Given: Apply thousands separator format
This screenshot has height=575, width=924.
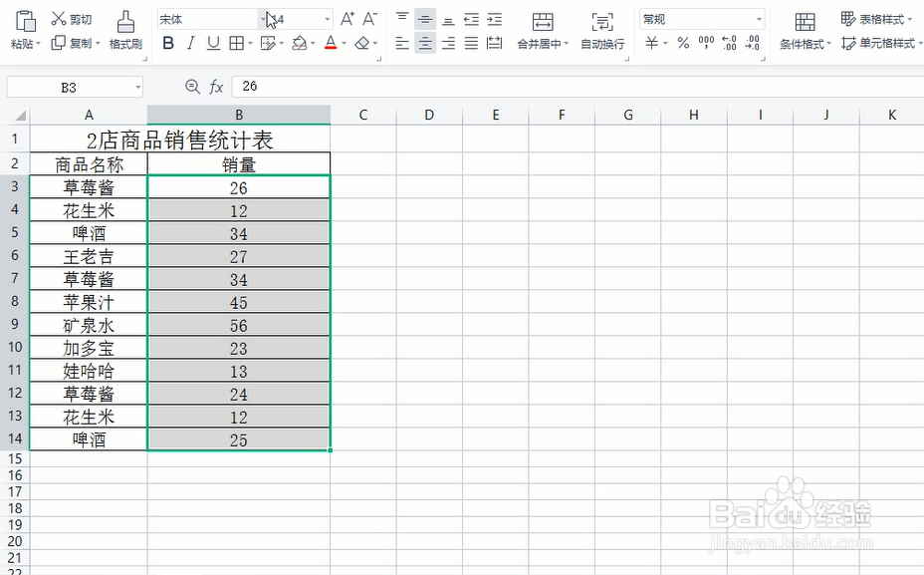Looking at the screenshot, I should tap(706, 43).
